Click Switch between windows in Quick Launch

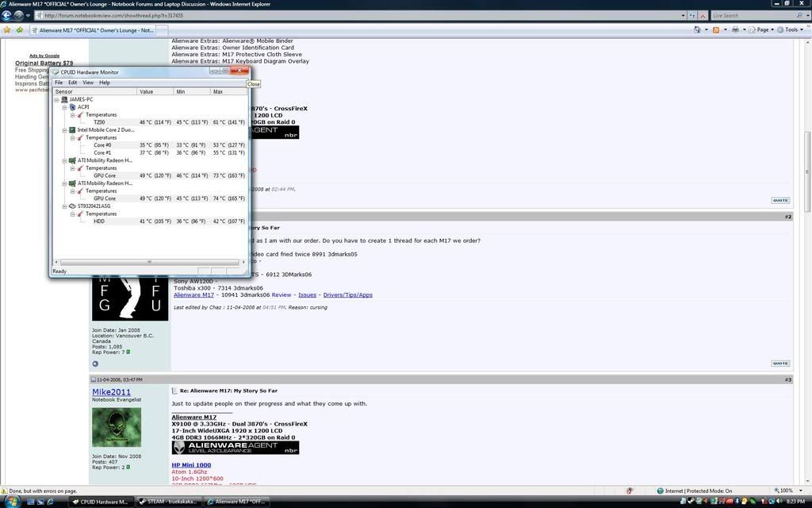[x=40, y=502]
